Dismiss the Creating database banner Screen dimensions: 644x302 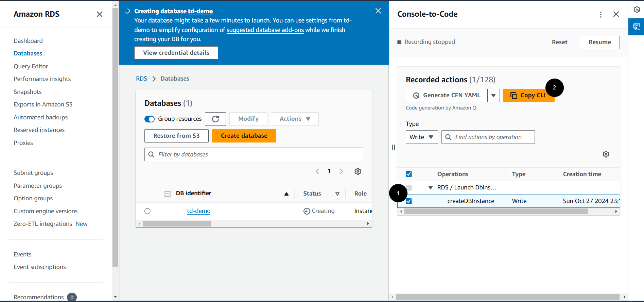tap(378, 11)
